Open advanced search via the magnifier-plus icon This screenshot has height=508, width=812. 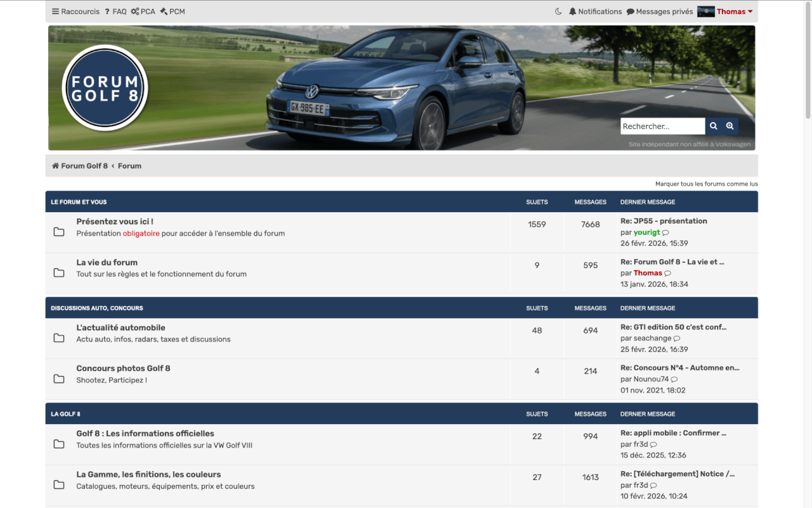[730, 126]
